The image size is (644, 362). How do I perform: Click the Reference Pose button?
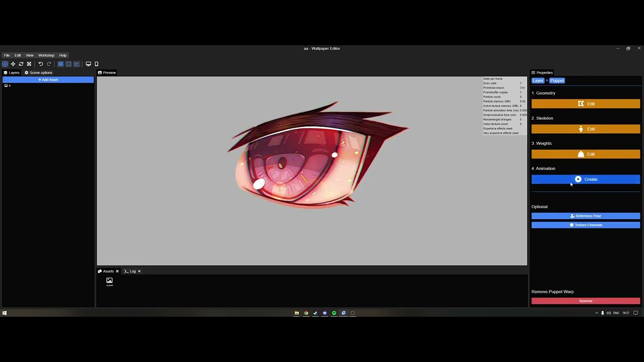pyautogui.click(x=586, y=216)
